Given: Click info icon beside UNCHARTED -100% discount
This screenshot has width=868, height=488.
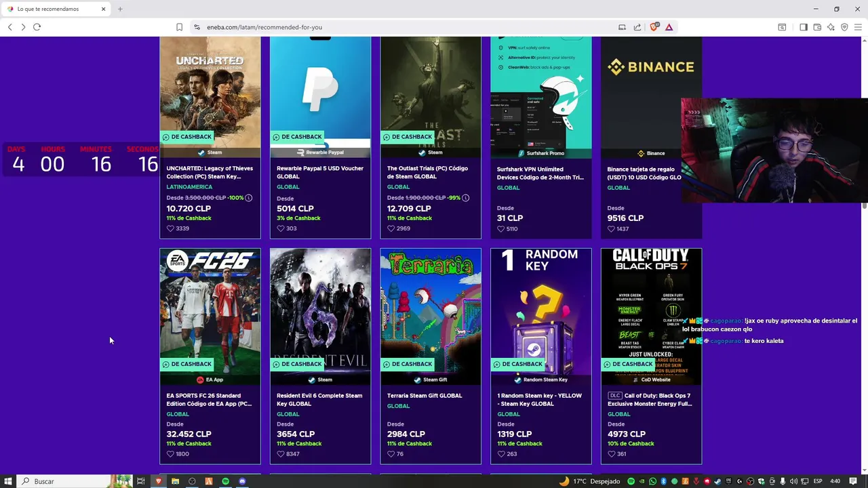Looking at the screenshot, I should click(248, 198).
